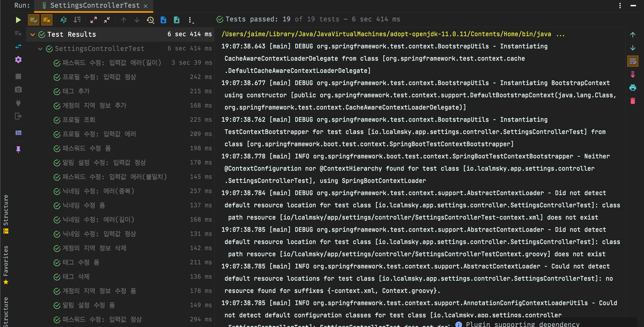Toggle the Show Passed tests filter
This screenshot has width=644, height=327.
[x=33, y=20]
